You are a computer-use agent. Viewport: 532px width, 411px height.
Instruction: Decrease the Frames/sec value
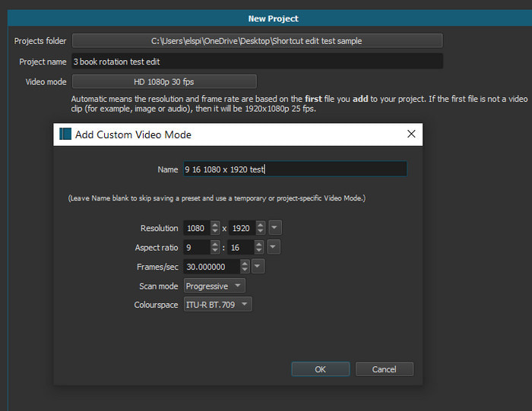(245, 270)
